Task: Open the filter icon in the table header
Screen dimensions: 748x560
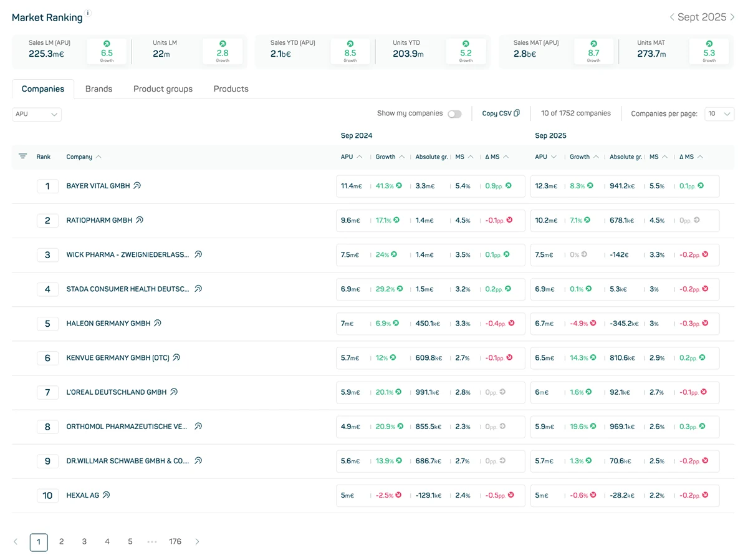Action: tap(24, 157)
